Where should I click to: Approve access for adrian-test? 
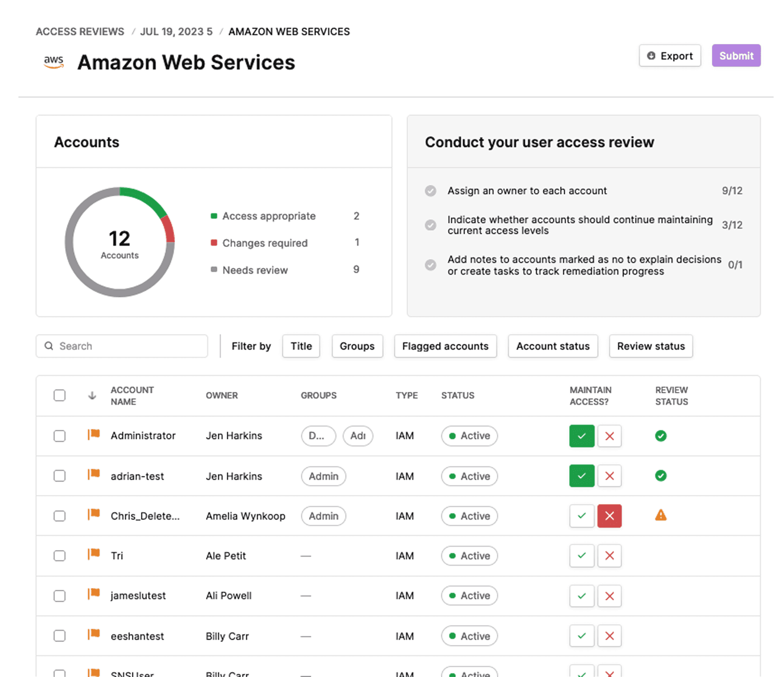(582, 476)
